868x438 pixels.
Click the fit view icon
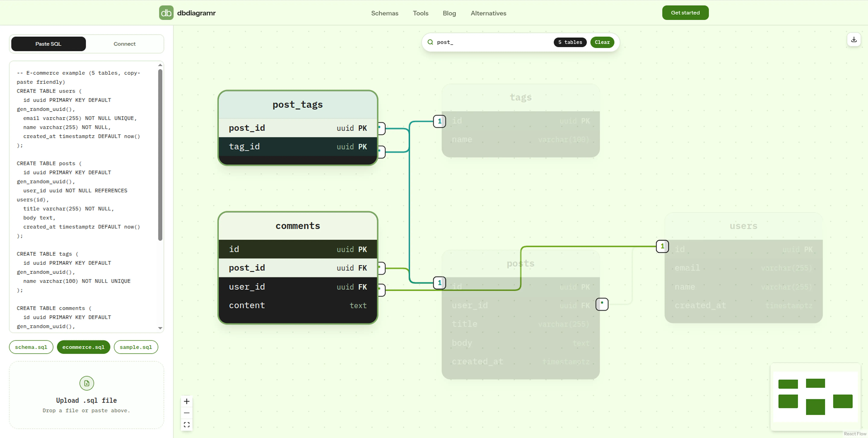187,425
